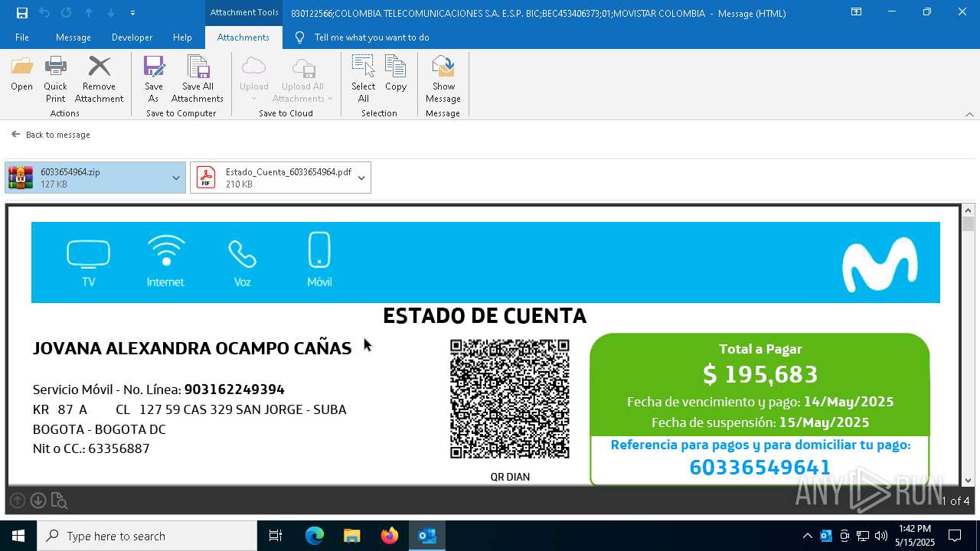
Task: Launch Microsoft Edge from taskbar
Action: (315, 536)
